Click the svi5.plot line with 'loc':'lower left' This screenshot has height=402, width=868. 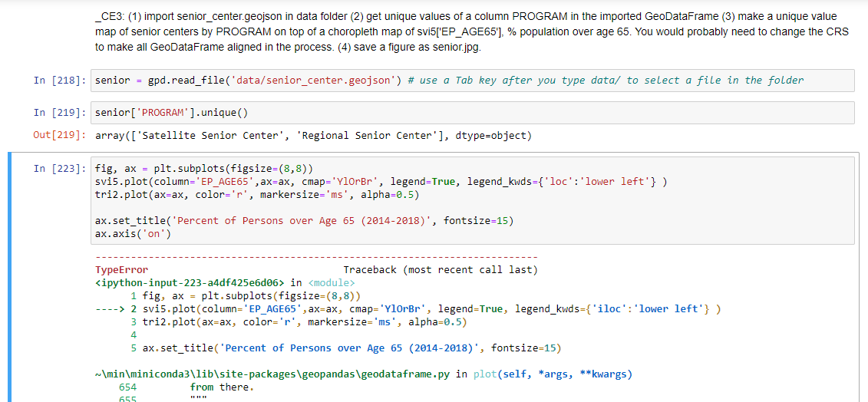pyautogui.click(x=381, y=182)
